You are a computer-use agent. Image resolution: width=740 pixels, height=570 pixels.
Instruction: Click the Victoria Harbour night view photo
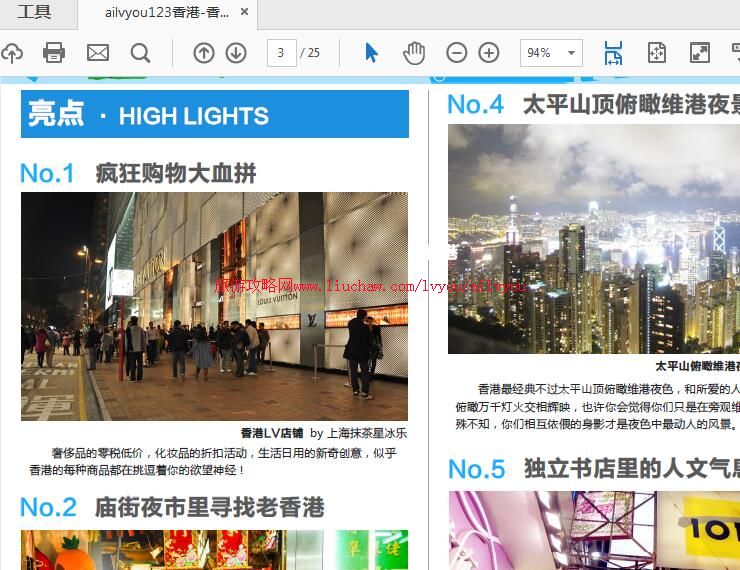(593, 238)
